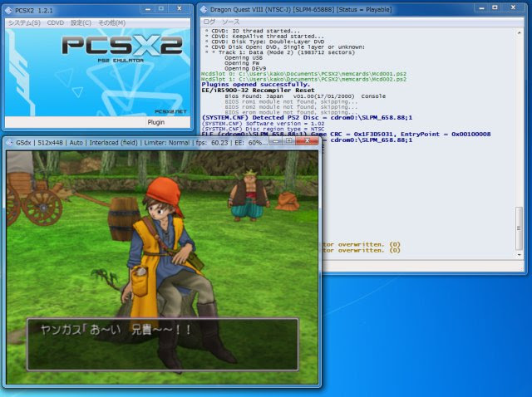This screenshot has width=532, height=397.
Task: Click the 'Bios Found: Japan' log line
Action: pyautogui.click(x=305, y=96)
